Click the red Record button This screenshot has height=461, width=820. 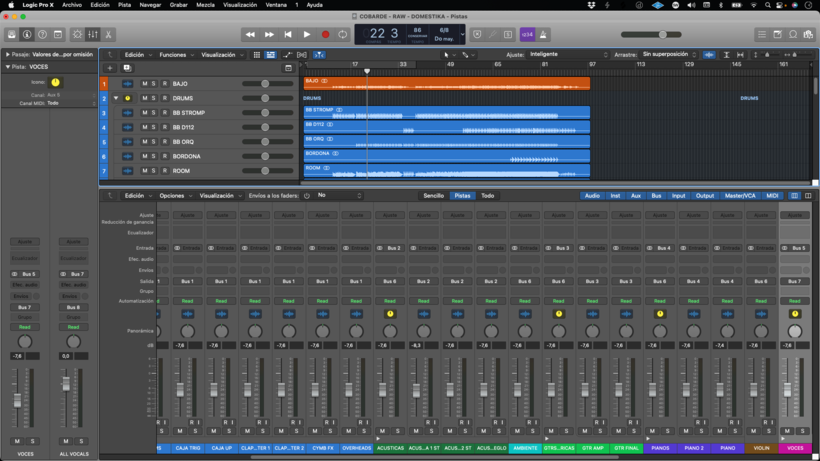click(x=325, y=34)
